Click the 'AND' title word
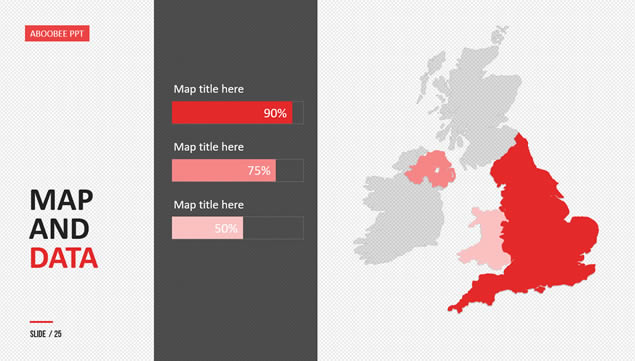The height and width of the screenshot is (361, 635). (60, 229)
